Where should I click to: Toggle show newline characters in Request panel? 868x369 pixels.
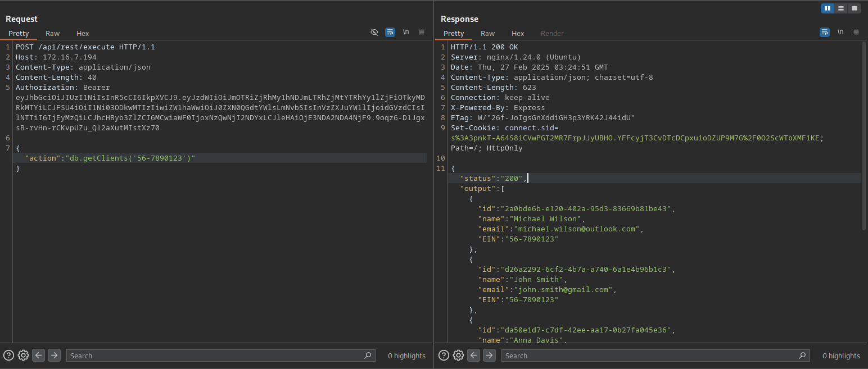(406, 33)
